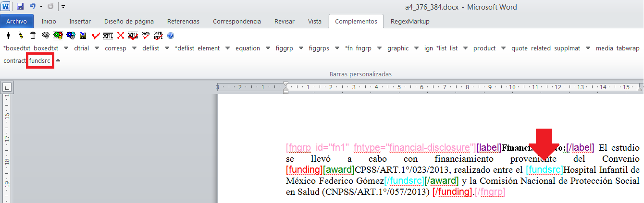644x203 pixels.
Task: Click the person figure icon in markup toolbar
Action: pos(8,36)
